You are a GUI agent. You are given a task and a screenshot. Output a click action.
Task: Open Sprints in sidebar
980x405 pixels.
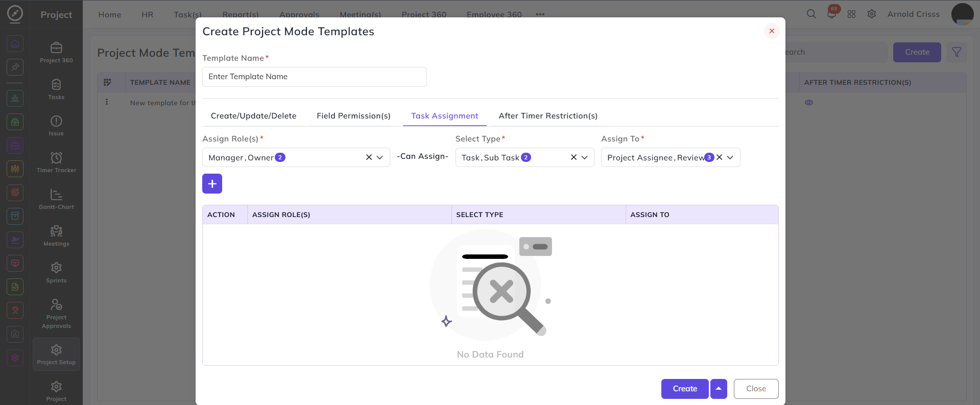tap(56, 273)
